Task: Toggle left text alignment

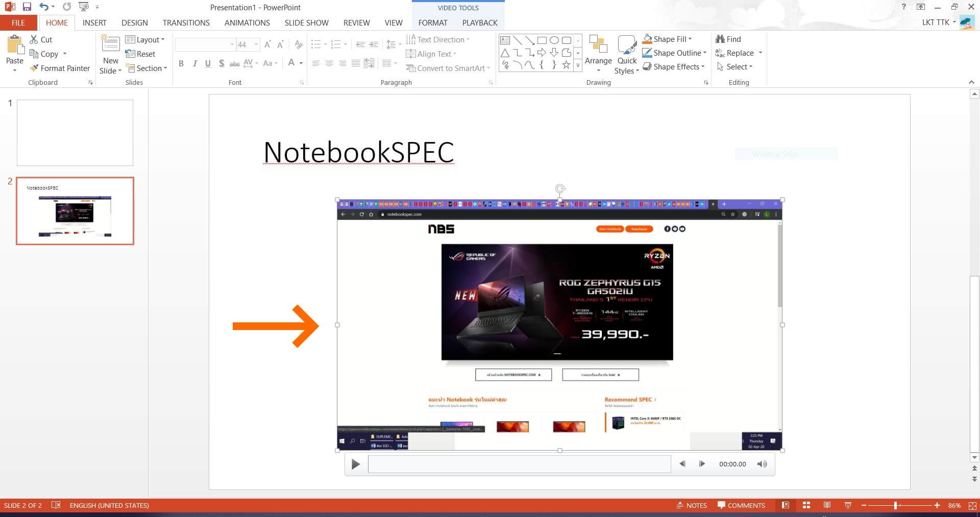Action: 316,63
